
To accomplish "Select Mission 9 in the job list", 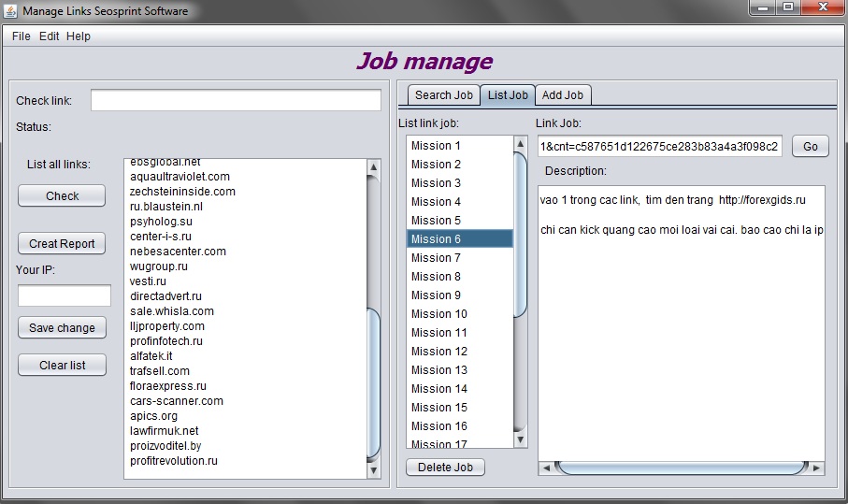I will click(460, 295).
